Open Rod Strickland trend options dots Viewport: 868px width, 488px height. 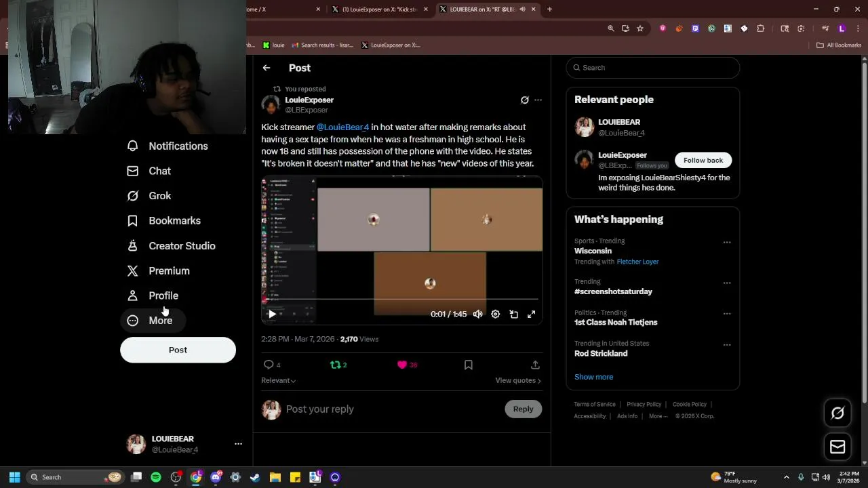tap(727, 345)
